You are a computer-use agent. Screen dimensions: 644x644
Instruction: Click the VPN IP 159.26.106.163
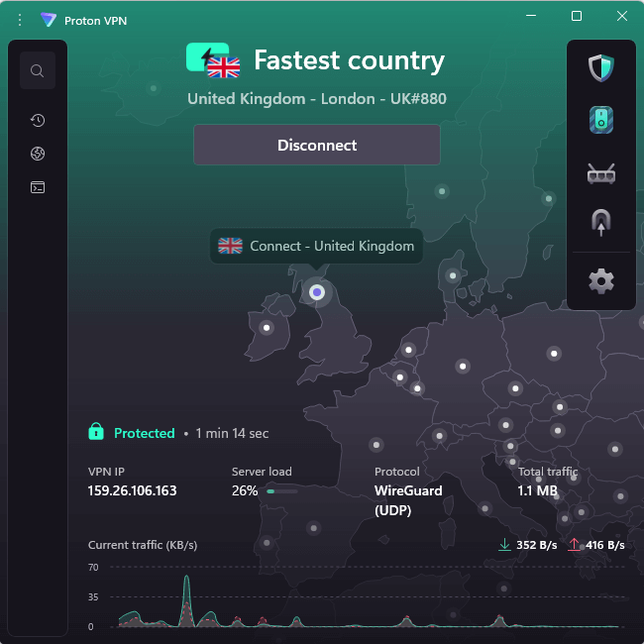coord(132,490)
